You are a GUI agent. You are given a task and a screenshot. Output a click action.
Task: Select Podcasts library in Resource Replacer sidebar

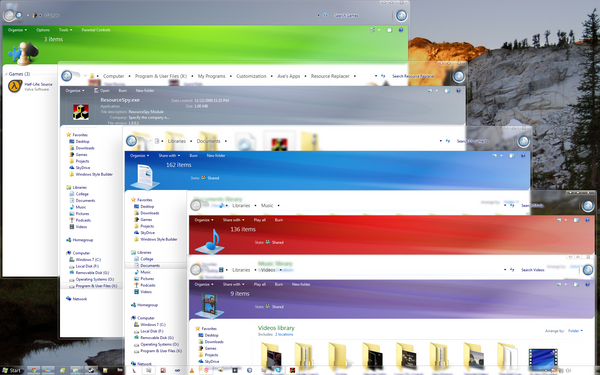80,220
